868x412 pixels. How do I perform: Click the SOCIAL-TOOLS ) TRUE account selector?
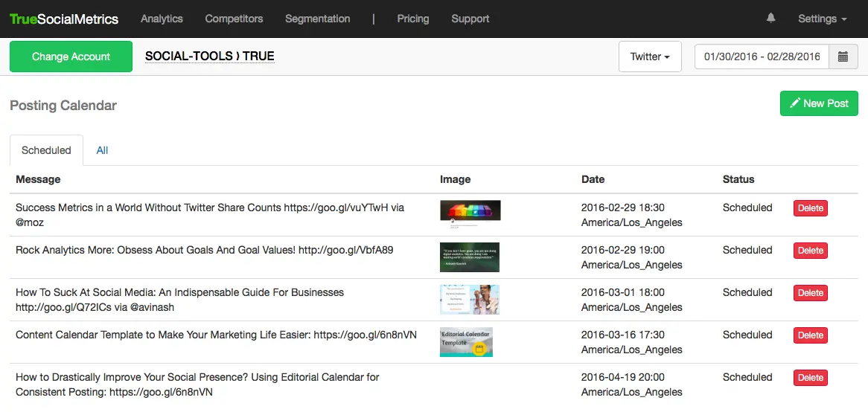click(209, 57)
